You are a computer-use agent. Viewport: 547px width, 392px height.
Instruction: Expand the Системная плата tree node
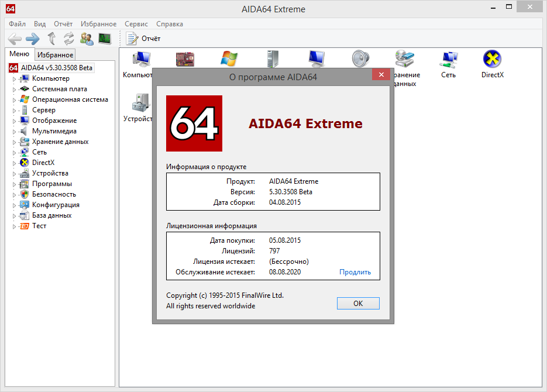click(x=15, y=90)
